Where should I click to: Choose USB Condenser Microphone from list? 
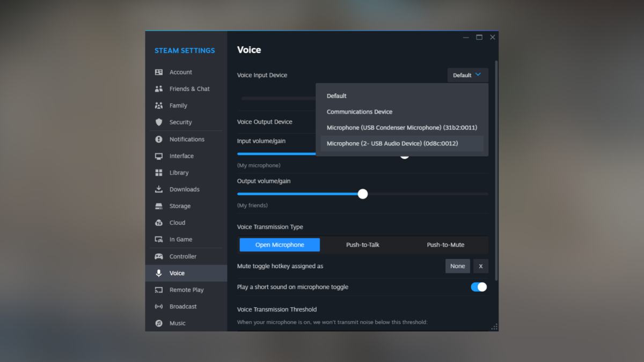coord(401,128)
